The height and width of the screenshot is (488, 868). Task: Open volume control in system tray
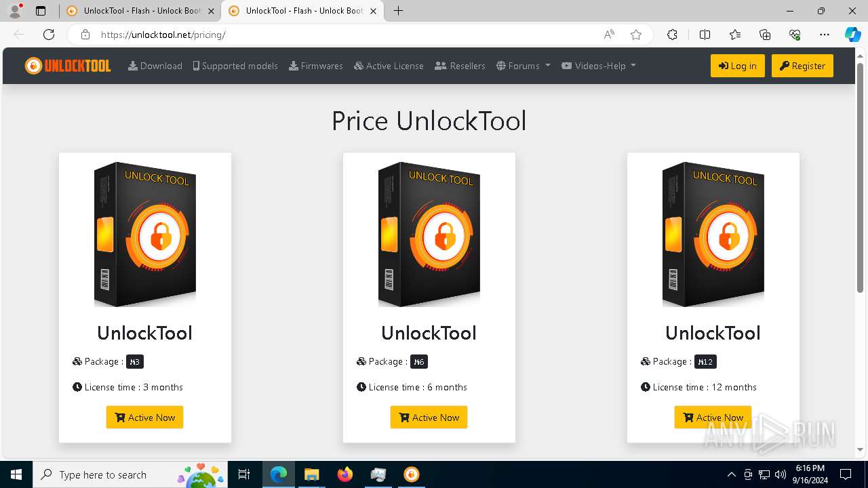[781, 474]
